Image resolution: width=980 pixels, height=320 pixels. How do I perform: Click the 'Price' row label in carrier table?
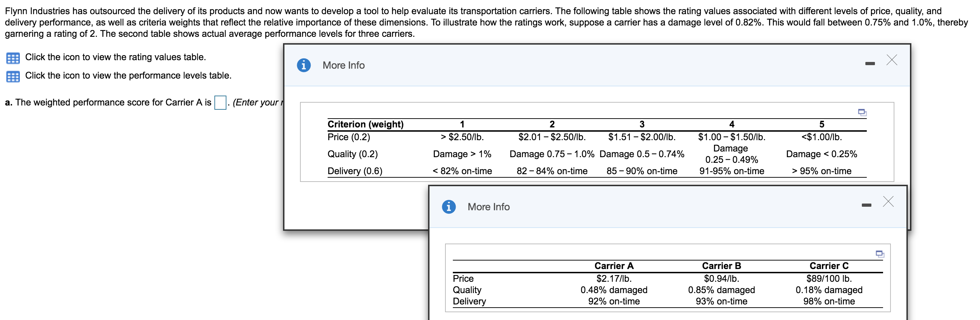(x=463, y=279)
